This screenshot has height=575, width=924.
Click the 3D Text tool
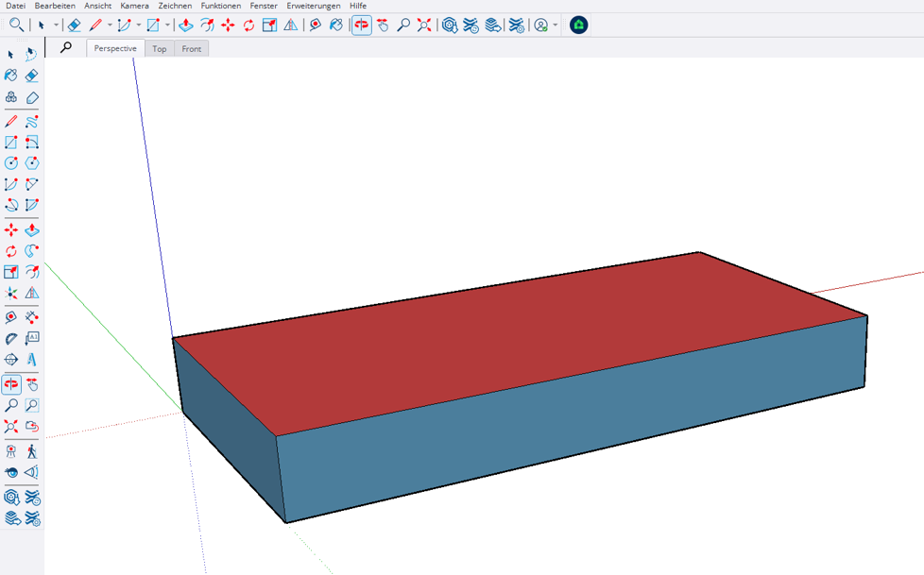32,360
